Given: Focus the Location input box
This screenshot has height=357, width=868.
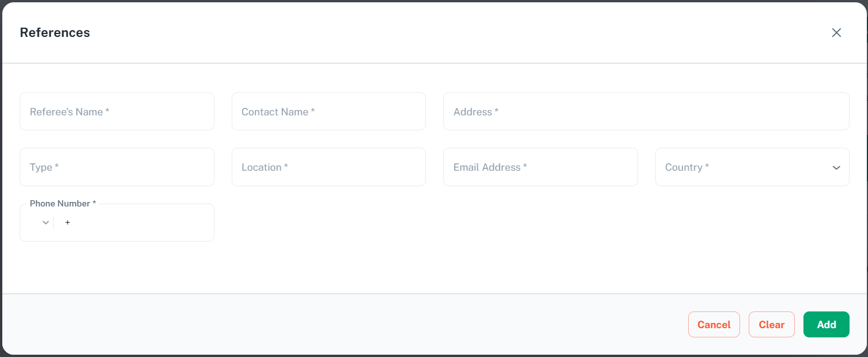Looking at the screenshot, I should 329,167.
